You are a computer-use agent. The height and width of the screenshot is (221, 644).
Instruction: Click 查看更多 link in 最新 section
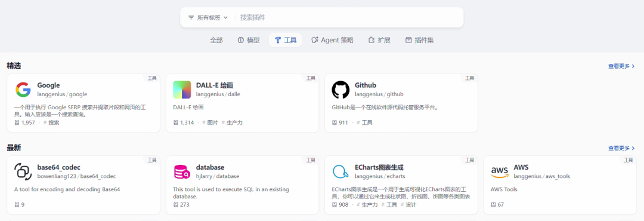coord(621,148)
